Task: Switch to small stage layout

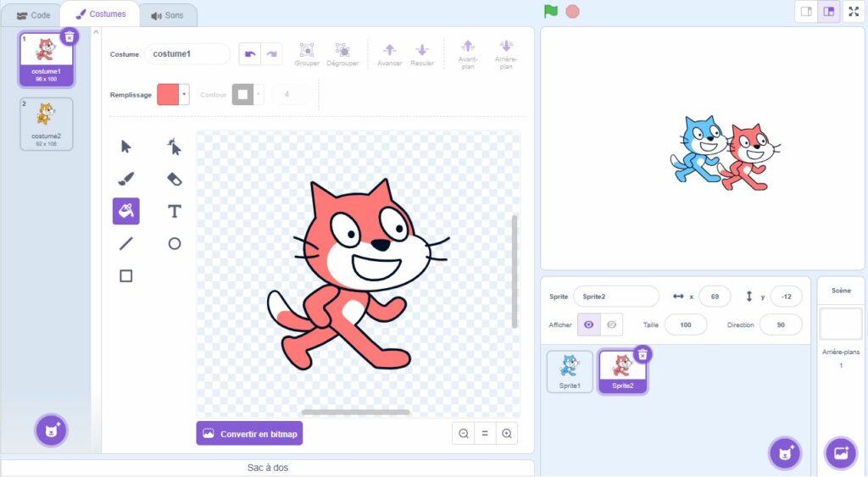Action: click(x=807, y=12)
